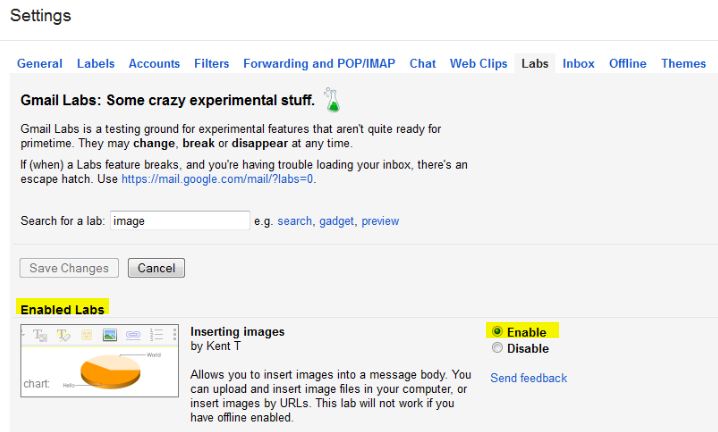Image resolution: width=718 pixels, height=432 pixels.
Task: Switch to the Chat tab
Action: (x=423, y=64)
